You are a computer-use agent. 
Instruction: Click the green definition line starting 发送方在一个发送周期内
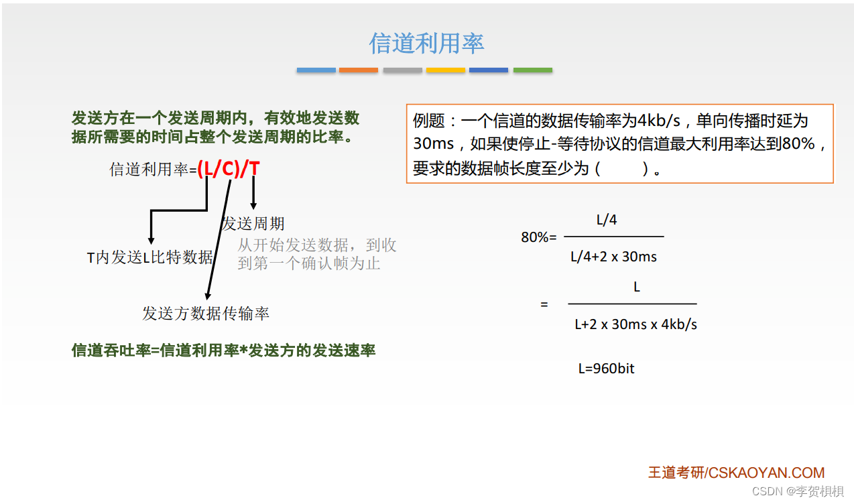pyautogui.click(x=216, y=119)
